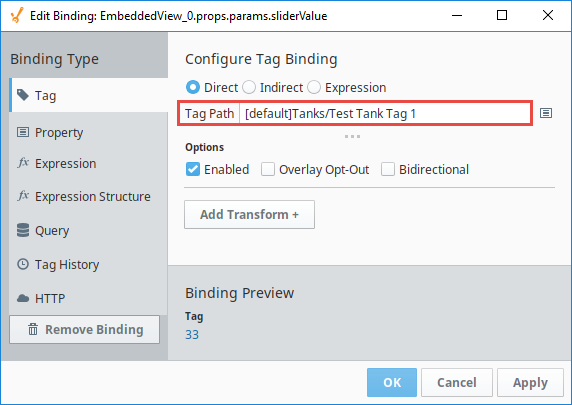This screenshot has height=405, width=572.
Task: Confirm with the OK button
Action: (392, 382)
